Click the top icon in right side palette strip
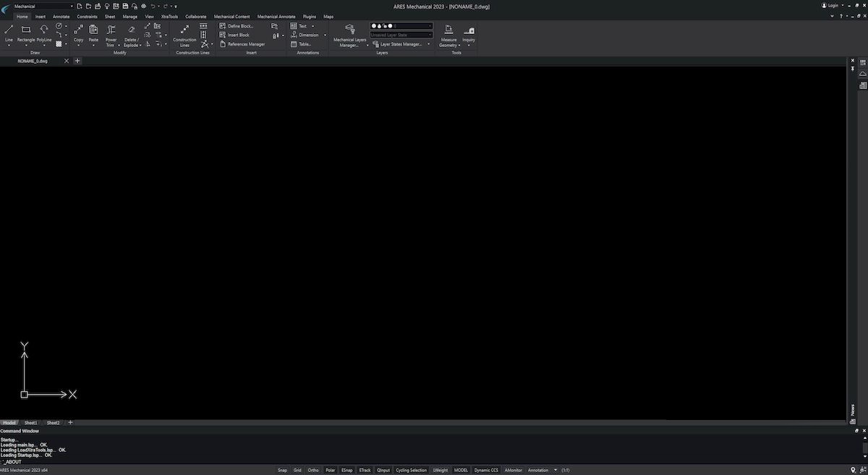This screenshot has width=868, height=475. tap(863, 62)
